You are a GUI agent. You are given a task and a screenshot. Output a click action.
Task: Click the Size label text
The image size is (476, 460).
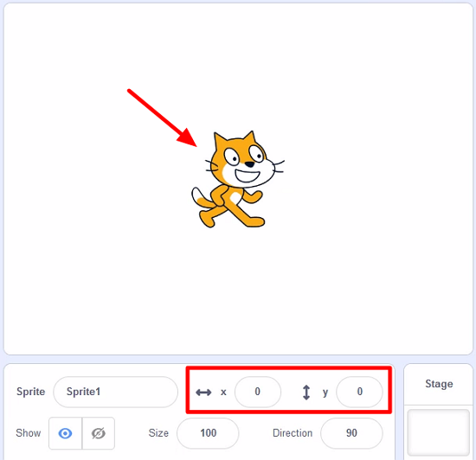[158, 433]
